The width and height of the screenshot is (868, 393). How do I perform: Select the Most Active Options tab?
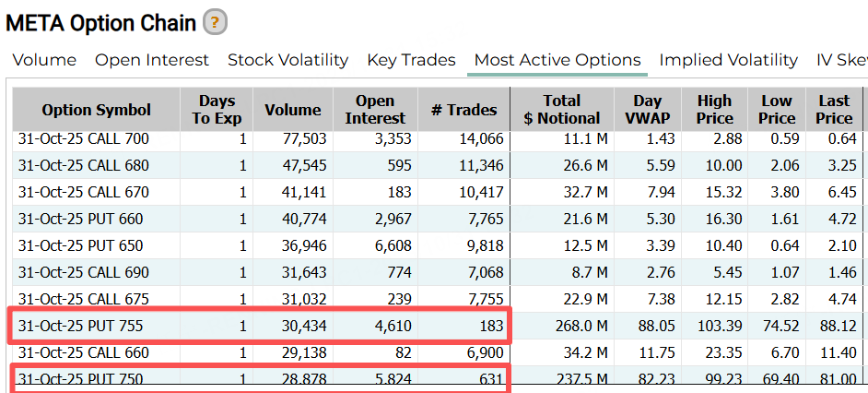(557, 60)
